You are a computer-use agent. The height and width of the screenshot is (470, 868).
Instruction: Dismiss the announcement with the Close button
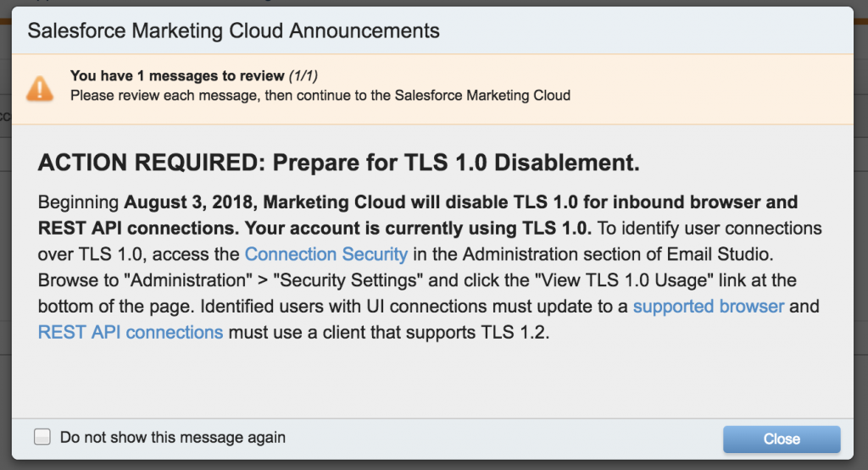(782, 439)
